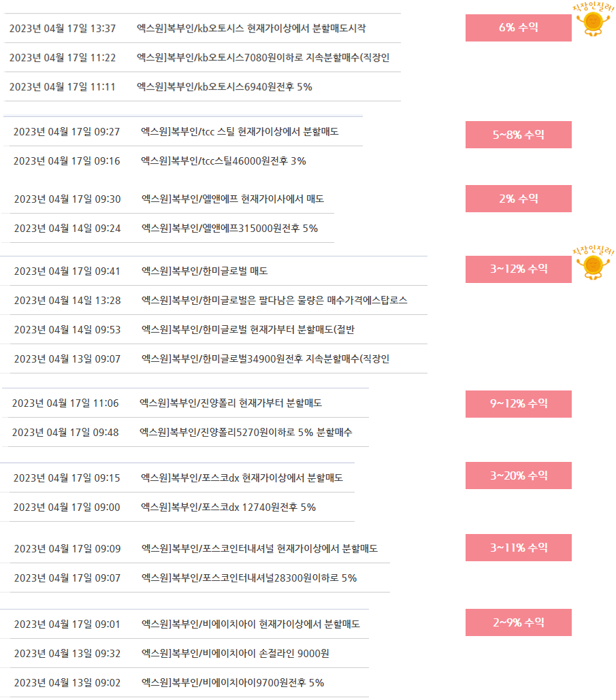Click 한미글로벌34900원전후 지속분할매수 entry
Viewport: 616px width, 700px height.
click(x=214, y=359)
